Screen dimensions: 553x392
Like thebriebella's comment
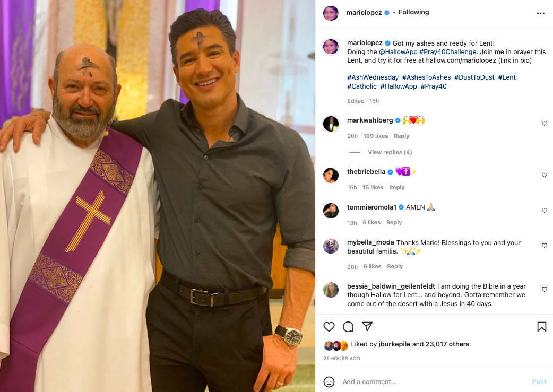pyautogui.click(x=544, y=175)
